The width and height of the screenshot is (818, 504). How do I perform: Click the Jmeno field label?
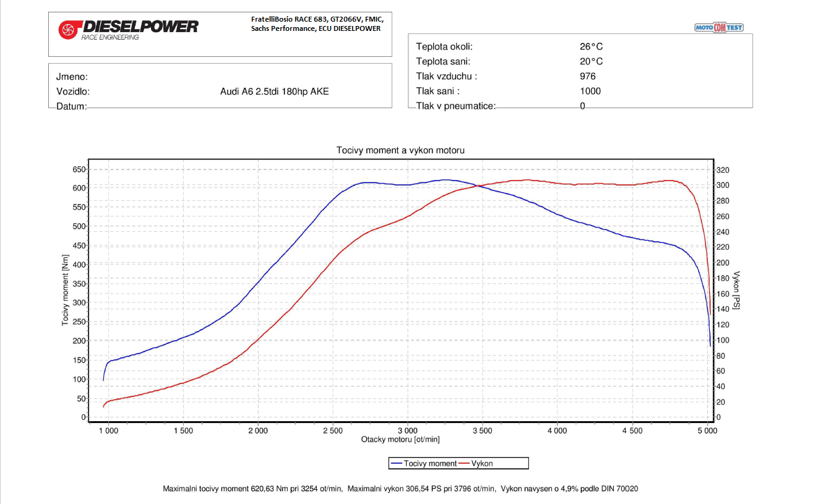pos(72,77)
